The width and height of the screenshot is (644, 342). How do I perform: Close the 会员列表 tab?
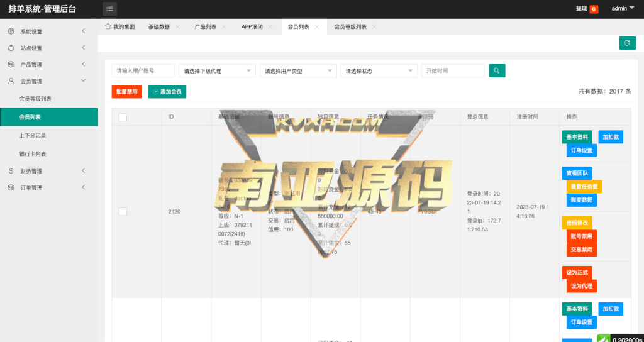[317, 26]
